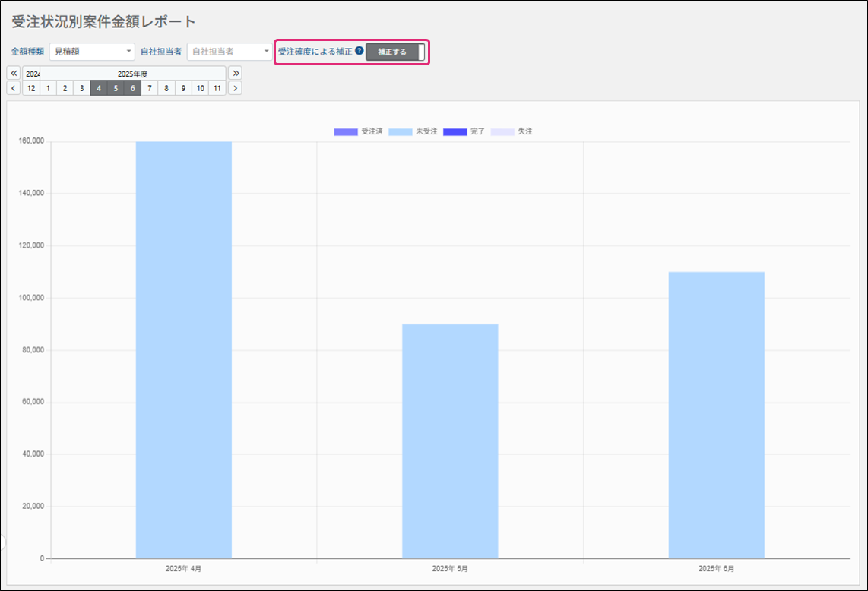
Task: Click the 2025年 5月 bar in chart
Action: (450, 441)
